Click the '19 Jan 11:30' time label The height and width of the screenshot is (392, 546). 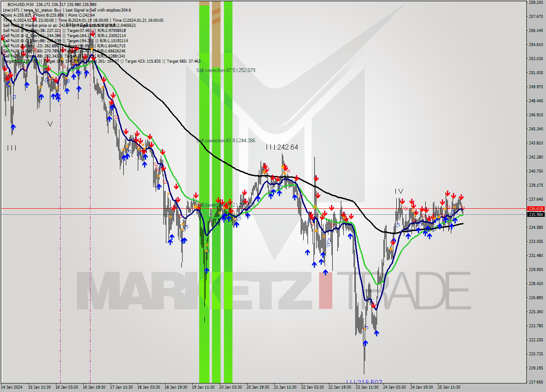[203, 387]
